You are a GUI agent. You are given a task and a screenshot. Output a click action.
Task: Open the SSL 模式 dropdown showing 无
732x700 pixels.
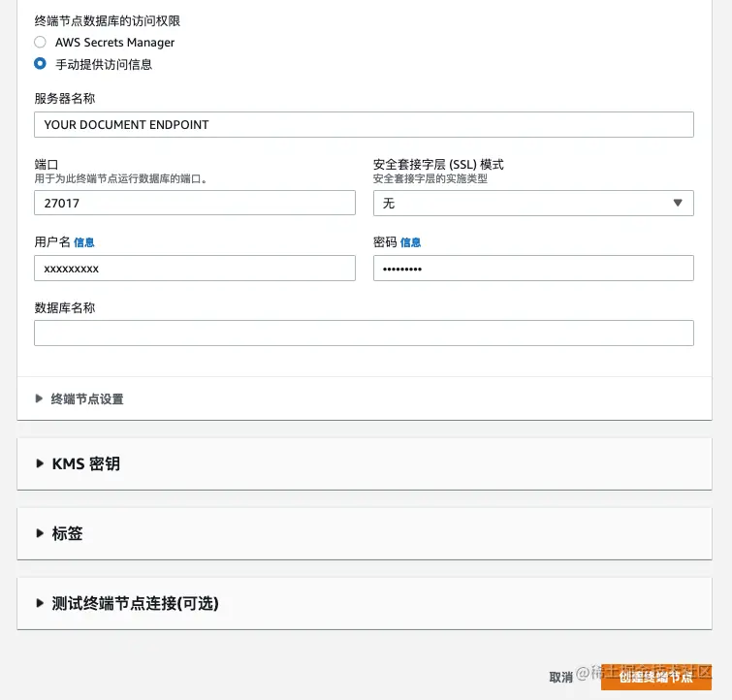point(533,203)
